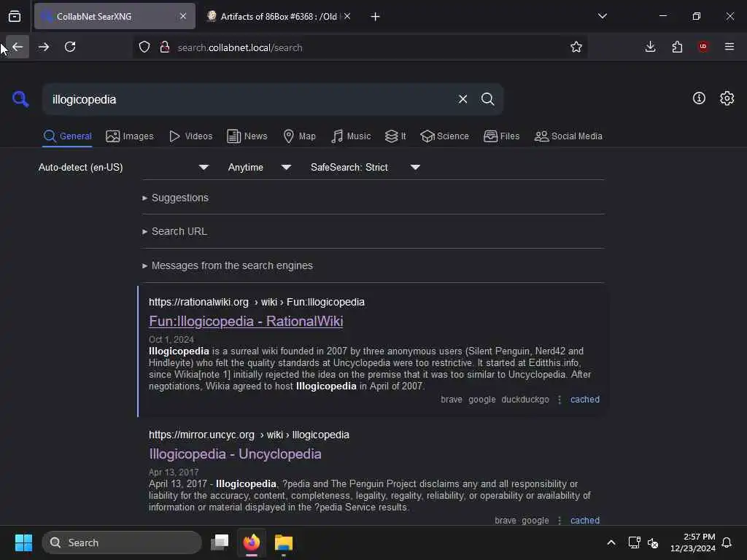Submit search with magnifier button
This screenshot has height=560, width=747.
(487, 99)
